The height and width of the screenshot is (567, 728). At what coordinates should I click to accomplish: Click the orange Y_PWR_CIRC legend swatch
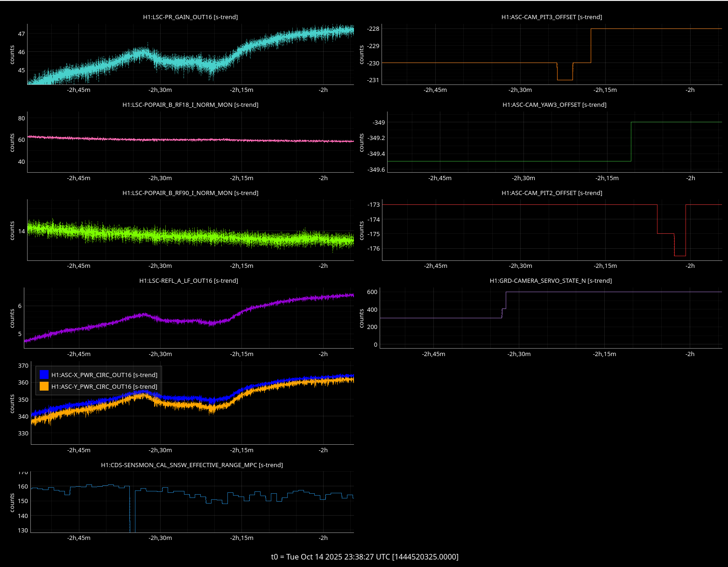[x=44, y=386]
